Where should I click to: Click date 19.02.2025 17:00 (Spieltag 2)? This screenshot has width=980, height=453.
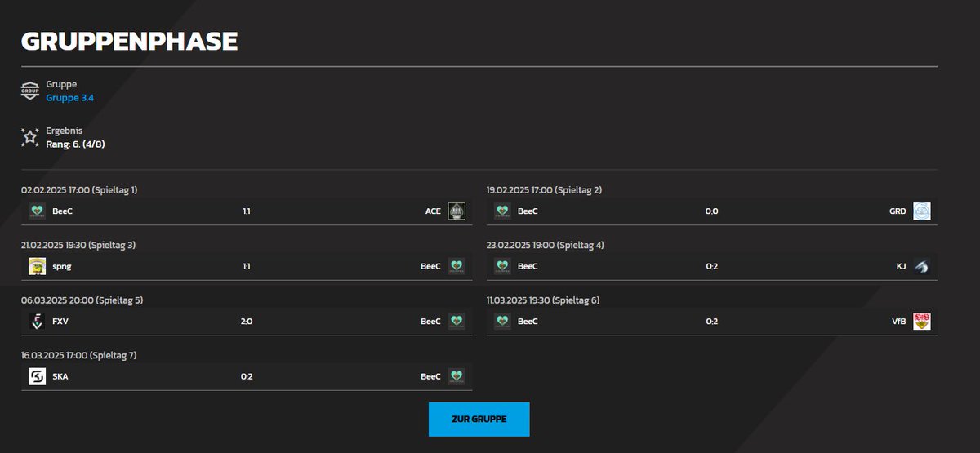(x=544, y=190)
